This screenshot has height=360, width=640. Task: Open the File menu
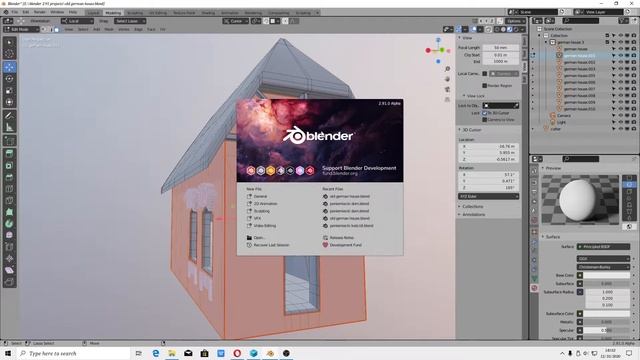pos(15,12)
